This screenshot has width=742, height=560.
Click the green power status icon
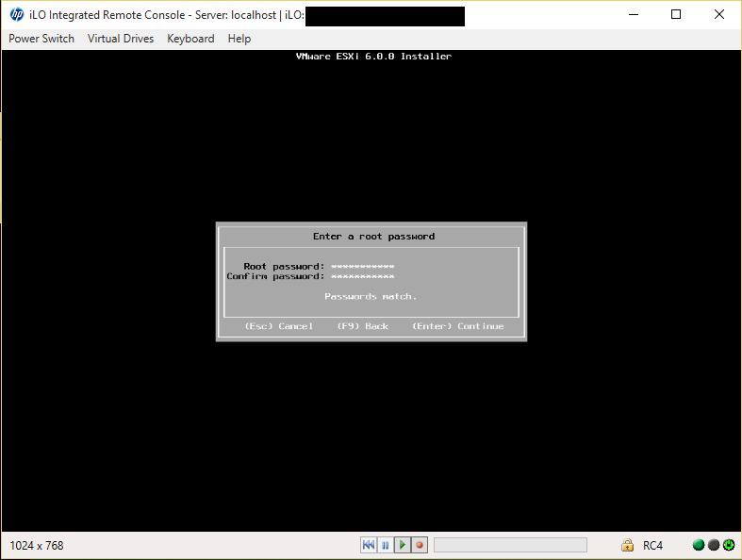tap(729, 545)
